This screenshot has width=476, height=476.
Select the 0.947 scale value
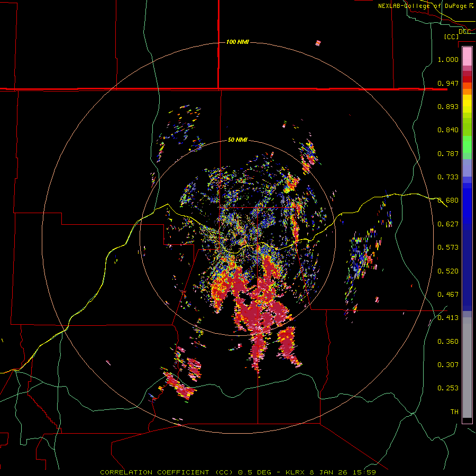point(448,83)
